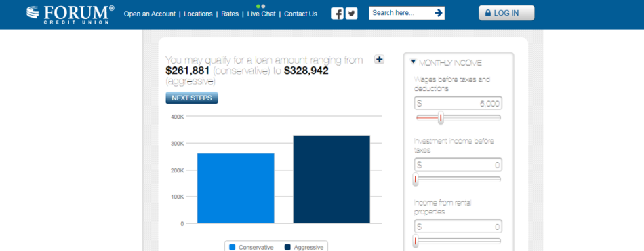
Task: Click the 200K axis label
Action: pos(177,170)
